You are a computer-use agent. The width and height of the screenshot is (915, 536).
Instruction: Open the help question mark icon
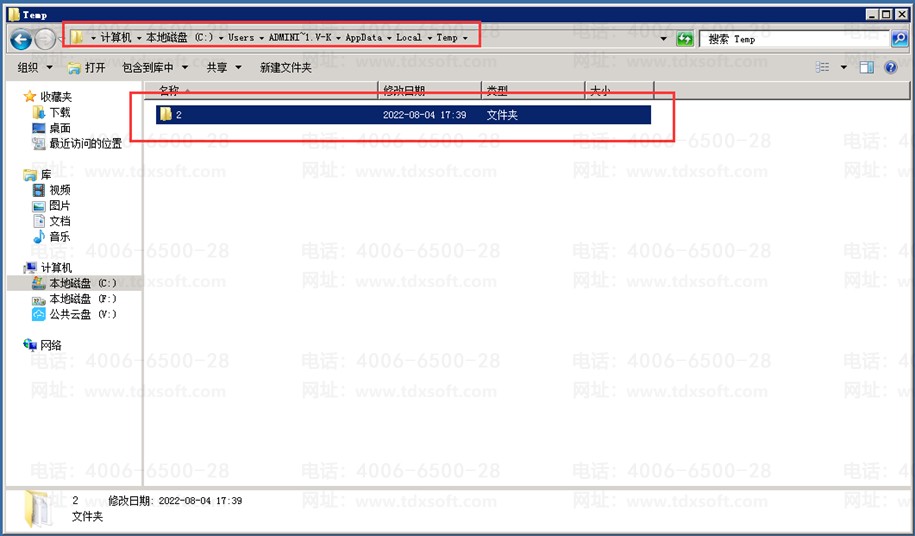pos(890,68)
